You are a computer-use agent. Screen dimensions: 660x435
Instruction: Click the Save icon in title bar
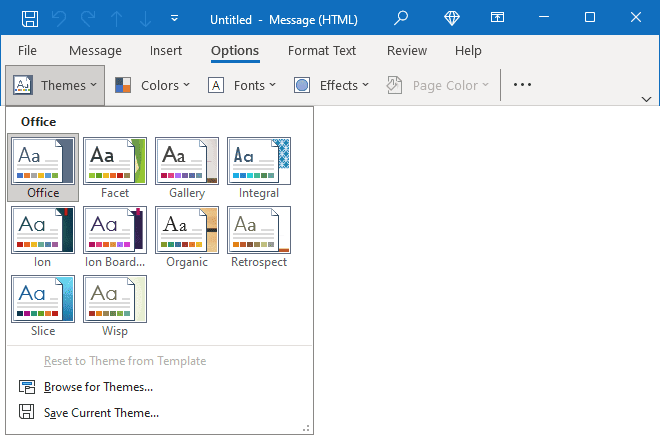pyautogui.click(x=30, y=19)
